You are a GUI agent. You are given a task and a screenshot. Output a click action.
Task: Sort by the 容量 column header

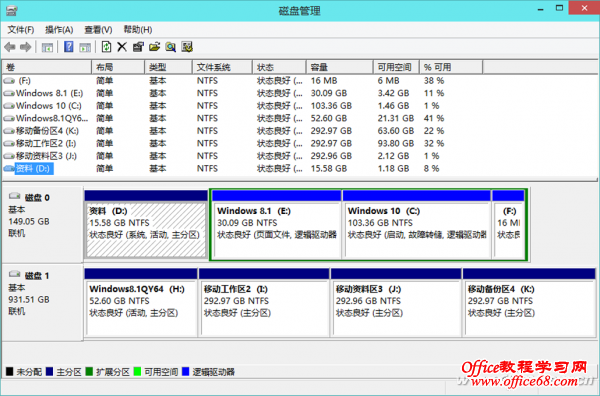click(339, 67)
